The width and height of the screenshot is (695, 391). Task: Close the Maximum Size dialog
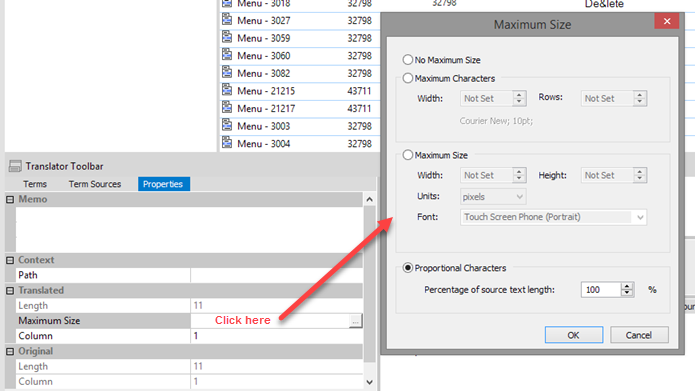click(667, 21)
